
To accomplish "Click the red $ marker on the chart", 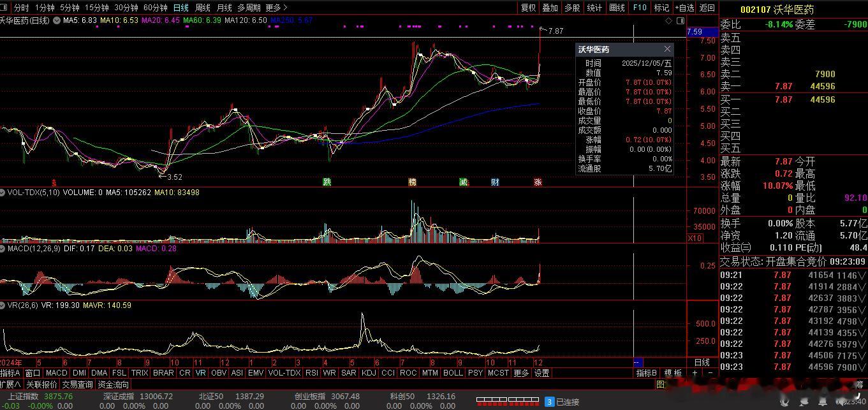I will pos(54,182).
